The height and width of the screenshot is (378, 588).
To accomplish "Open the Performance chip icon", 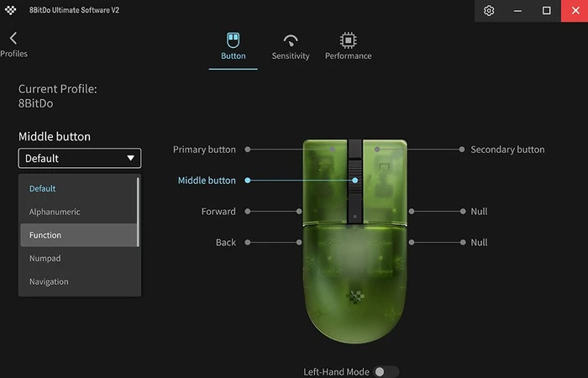I will pos(348,40).
